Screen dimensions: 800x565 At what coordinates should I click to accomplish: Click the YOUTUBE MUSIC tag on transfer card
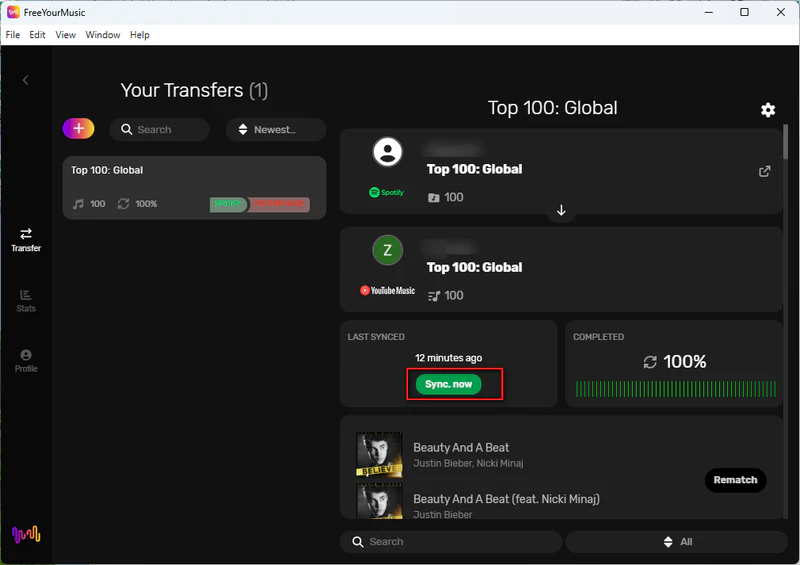coord(279,204)
